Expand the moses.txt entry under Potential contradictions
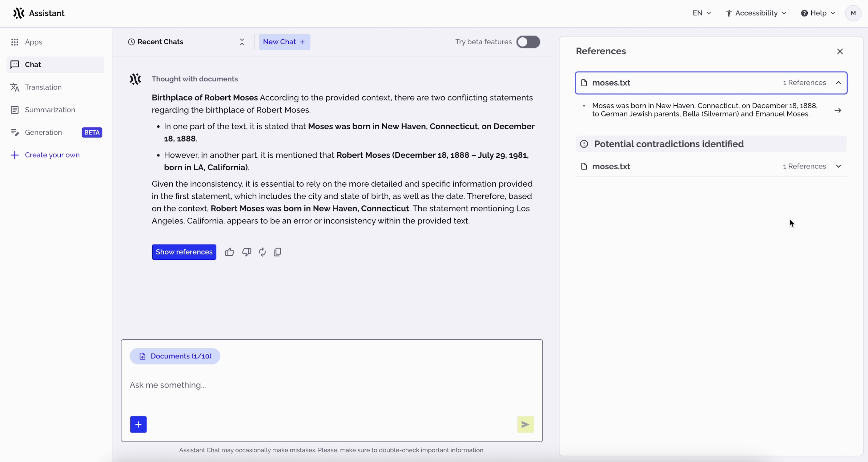The width and height of the screenshot is (868, 462). 839,166
